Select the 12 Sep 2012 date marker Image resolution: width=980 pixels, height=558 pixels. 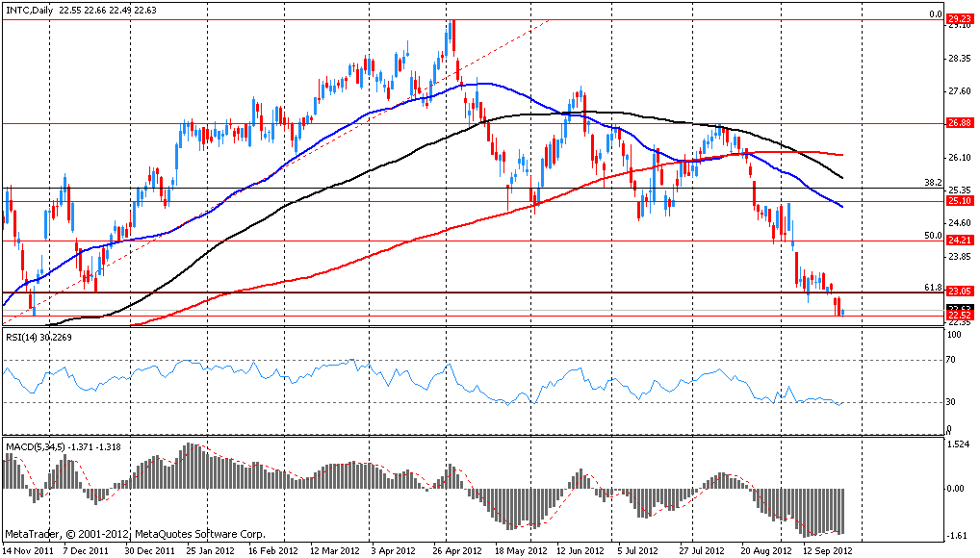(826, 551)
